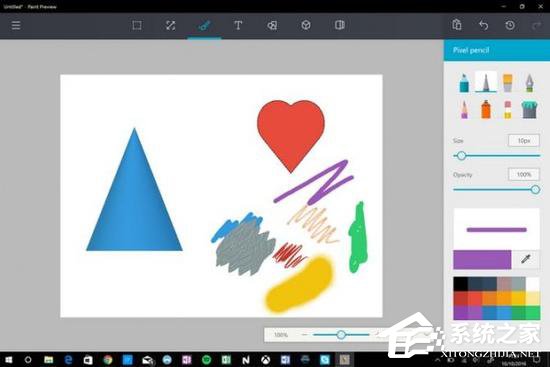Image resolution: width=550 pixels, height=367 pixels.
Task: Pick the white color swatch
Action: (x=532, y=284)
